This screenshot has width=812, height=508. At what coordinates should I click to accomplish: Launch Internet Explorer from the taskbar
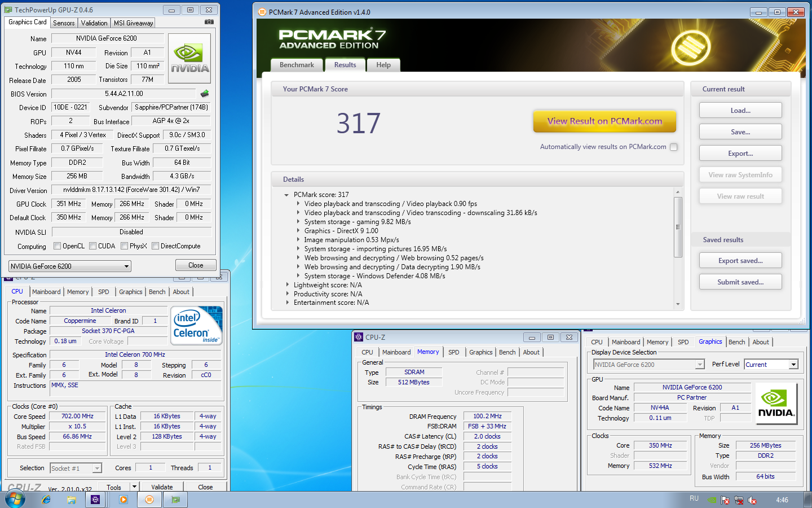click(x=46, y=500)
